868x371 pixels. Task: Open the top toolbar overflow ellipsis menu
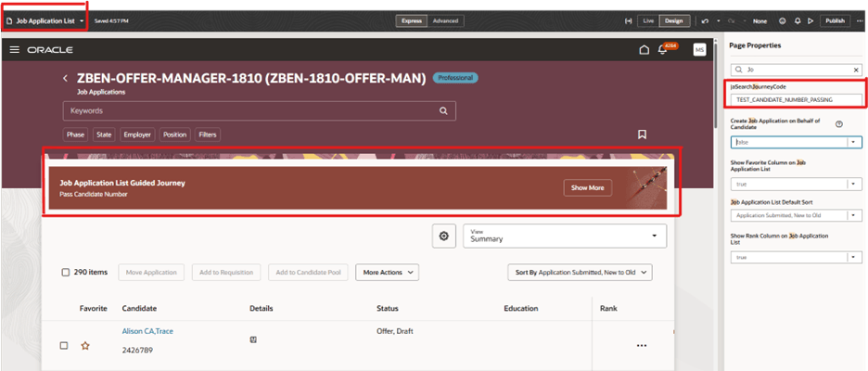point(859,21)
